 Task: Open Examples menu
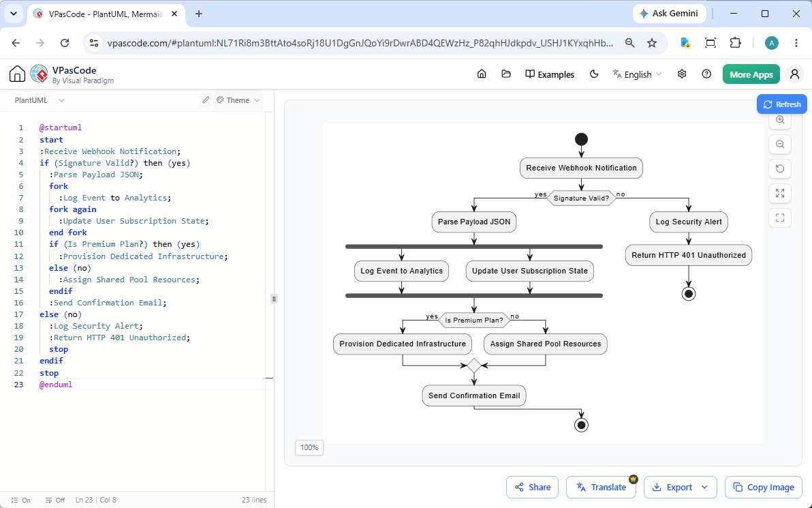click(550, 74)
